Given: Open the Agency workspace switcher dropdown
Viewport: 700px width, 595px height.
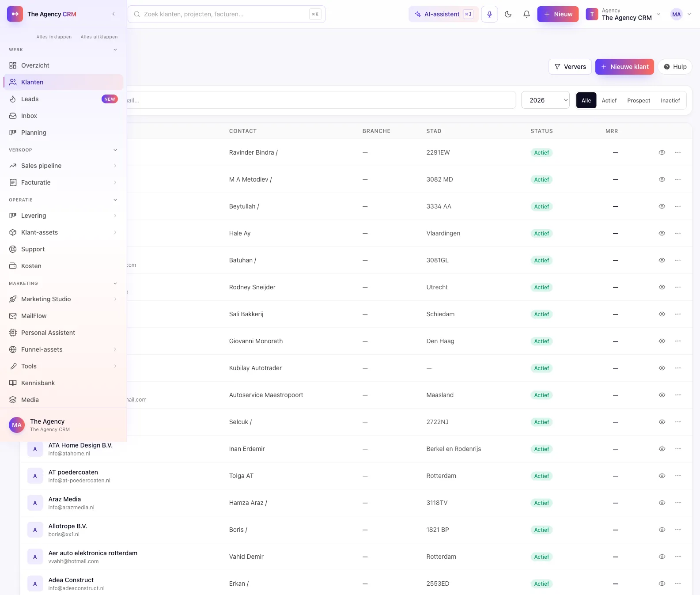Looking at the screenshot, I should (623, 14).
